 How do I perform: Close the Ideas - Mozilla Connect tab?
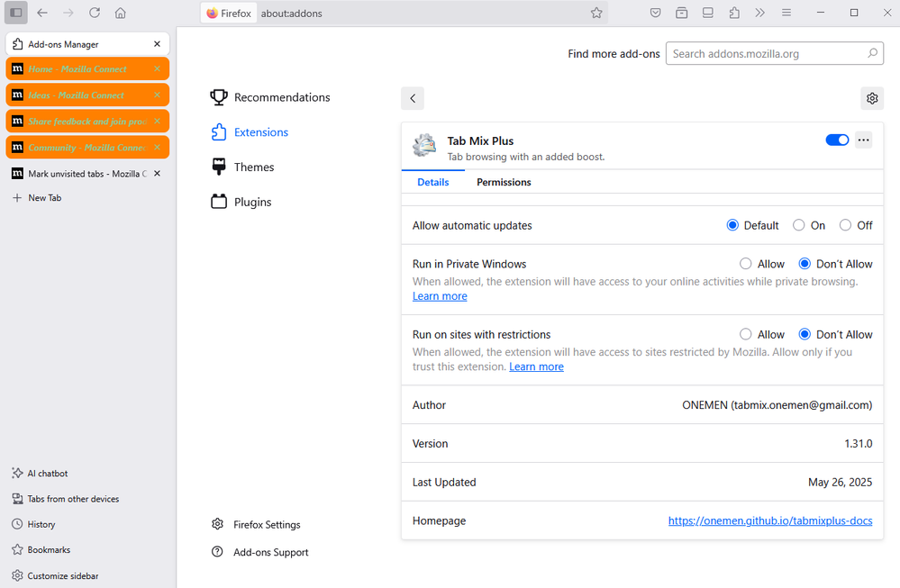point(158,95)
